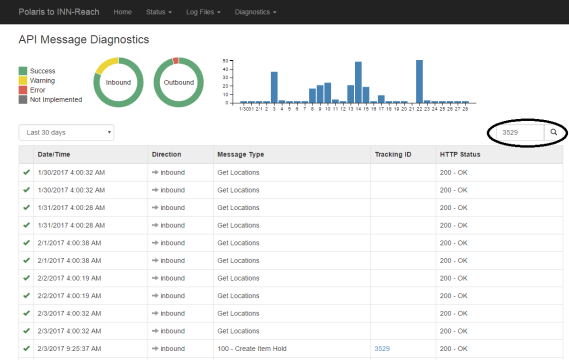The width and height of the screenshot is (569, 360).
Task: Click the Inbound donut chart
Action: click(118, 82)
